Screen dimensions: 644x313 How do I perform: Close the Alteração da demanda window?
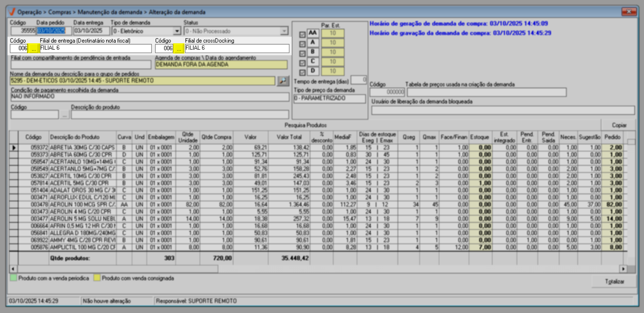coord(629,12)
